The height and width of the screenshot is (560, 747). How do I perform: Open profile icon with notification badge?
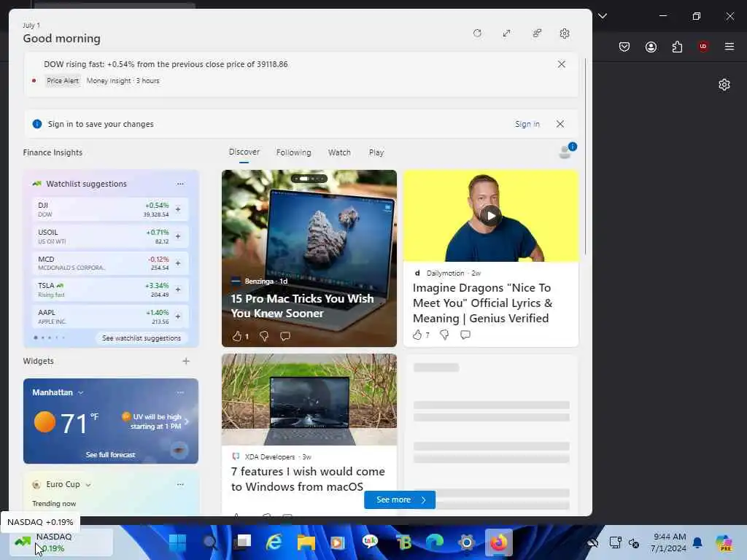567,150
